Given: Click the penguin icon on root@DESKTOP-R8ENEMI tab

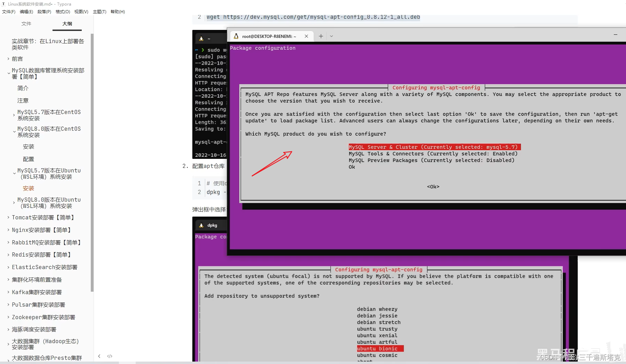Looking at the screenshot, I should tap(236, 36).
